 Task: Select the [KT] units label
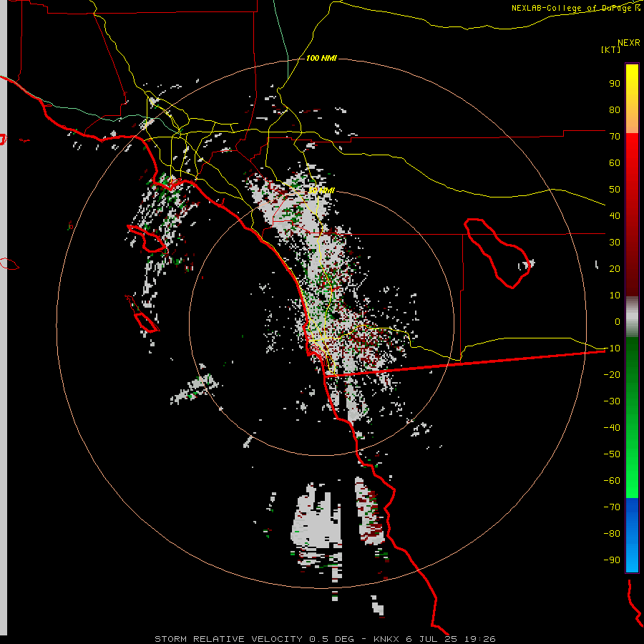click(611, 49)
